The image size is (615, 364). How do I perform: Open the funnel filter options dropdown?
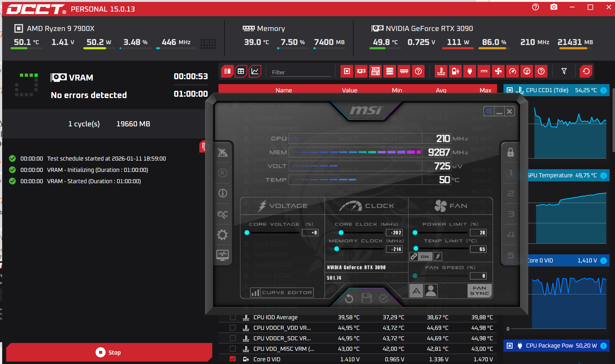[564, 71]
